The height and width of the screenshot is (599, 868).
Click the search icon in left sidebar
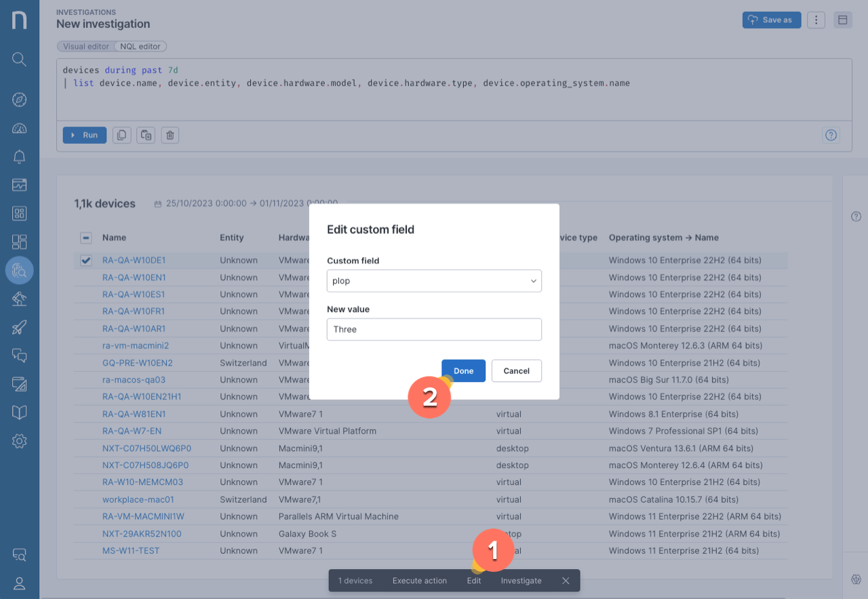coord(19,60)
